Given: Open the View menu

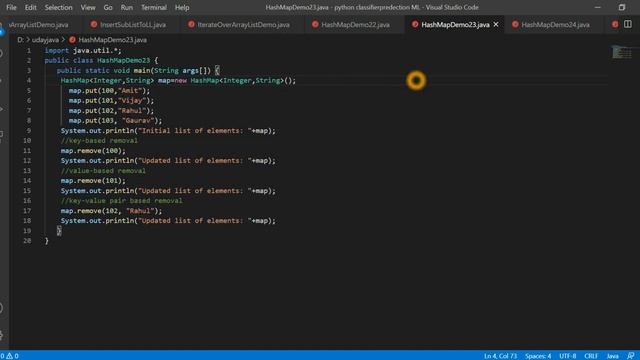Looking at the screenshot, I should tap(88, 7).
